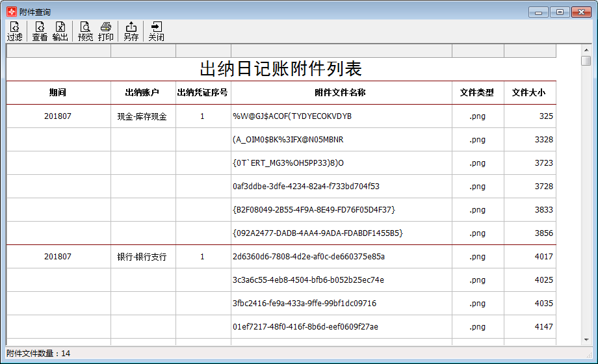Click the 过滤 (Filter) toolbar icon

[14, 31]
